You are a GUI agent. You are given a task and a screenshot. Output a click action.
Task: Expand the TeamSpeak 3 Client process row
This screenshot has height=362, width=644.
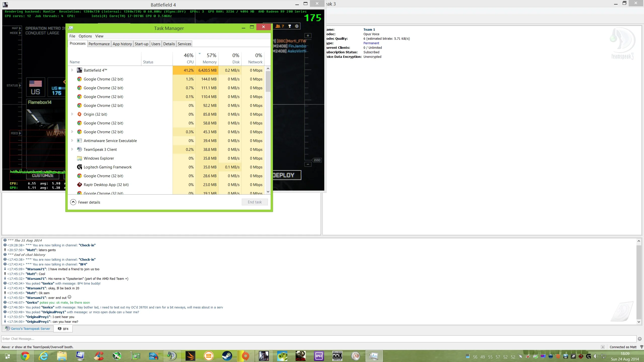[72, 149]
